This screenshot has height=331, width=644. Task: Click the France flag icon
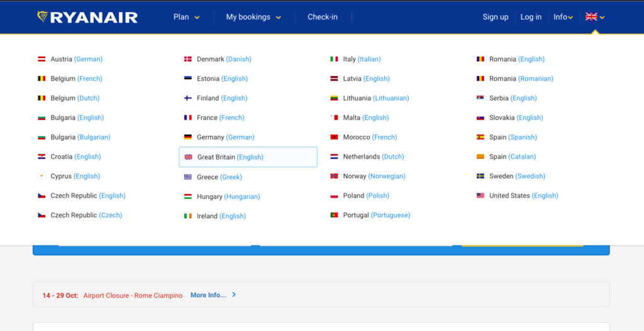click(x=187, y=118)
